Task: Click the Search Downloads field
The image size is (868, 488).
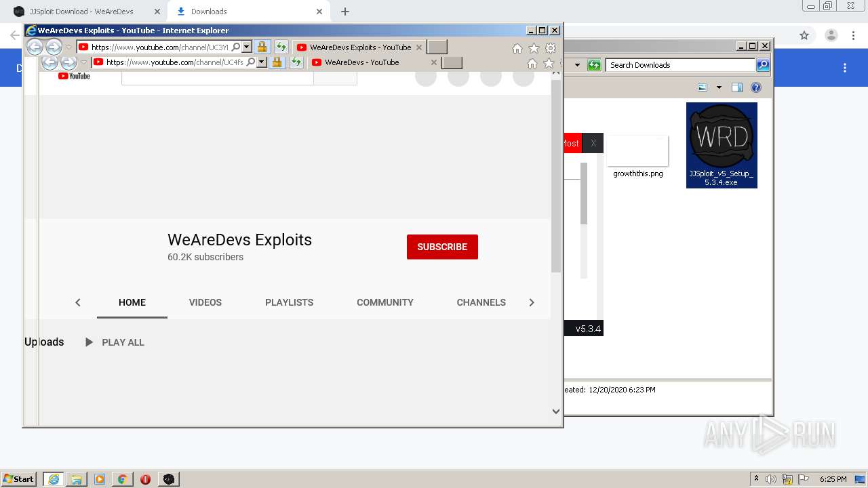Action: (682, 65)
